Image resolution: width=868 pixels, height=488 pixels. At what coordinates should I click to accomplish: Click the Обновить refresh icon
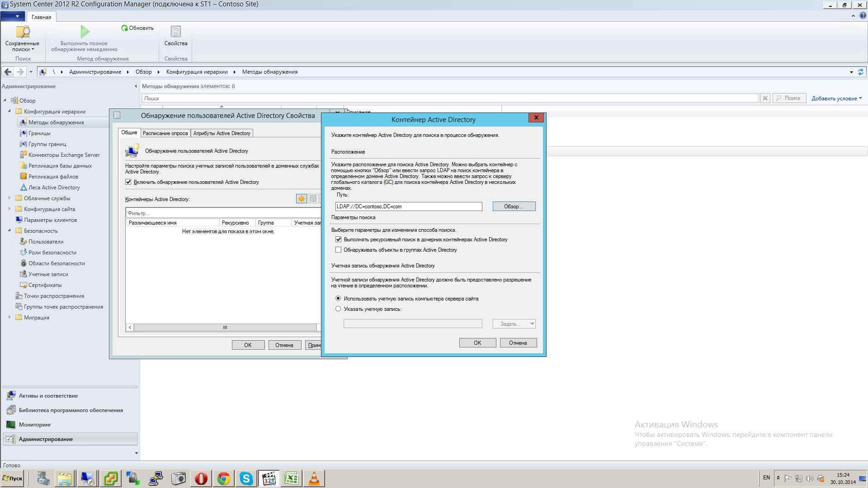click(137, 28)
